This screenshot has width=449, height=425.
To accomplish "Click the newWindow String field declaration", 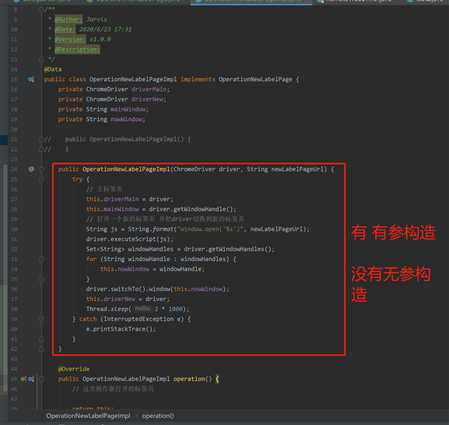I will pyautogui.click(x=101, y=119).
